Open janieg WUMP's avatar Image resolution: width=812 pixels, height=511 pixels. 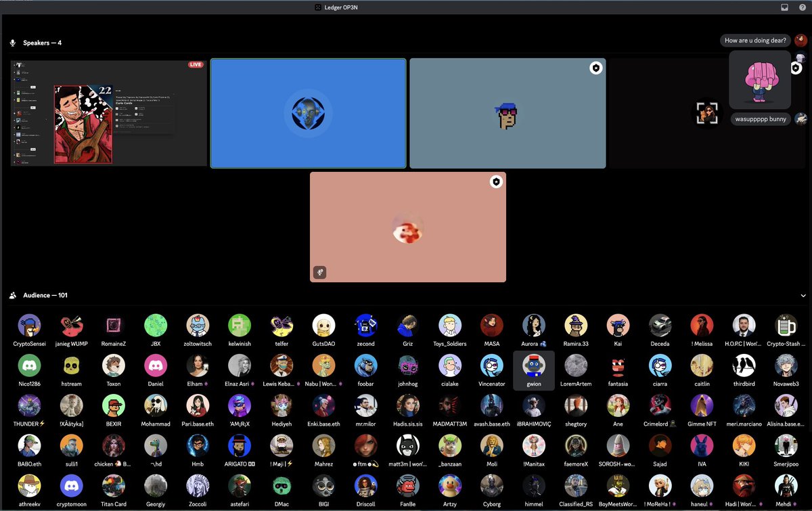(x=71, y=326)
